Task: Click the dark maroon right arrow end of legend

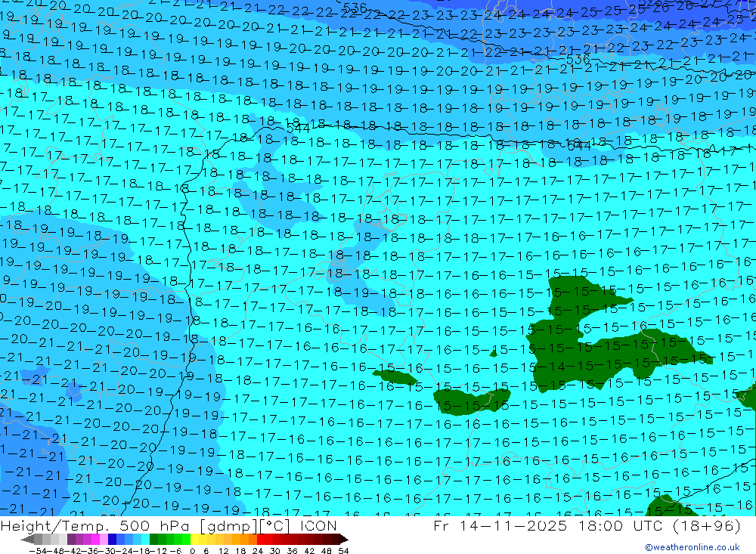Action: click(x=344, y=540)
